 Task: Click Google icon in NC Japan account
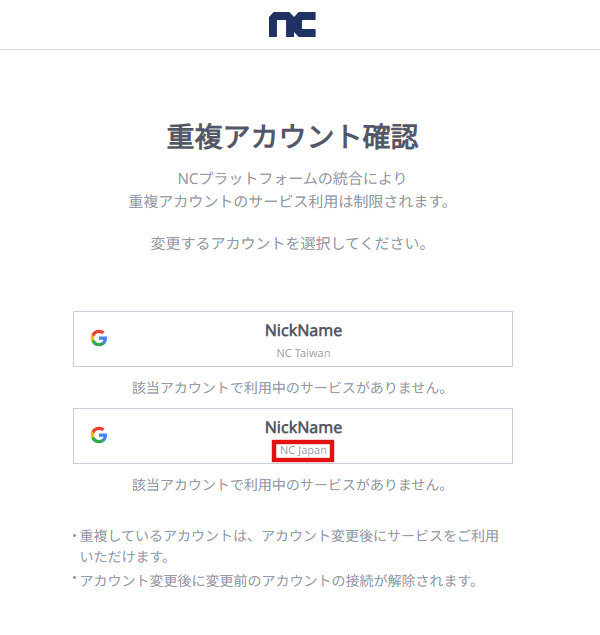(98, 435)
